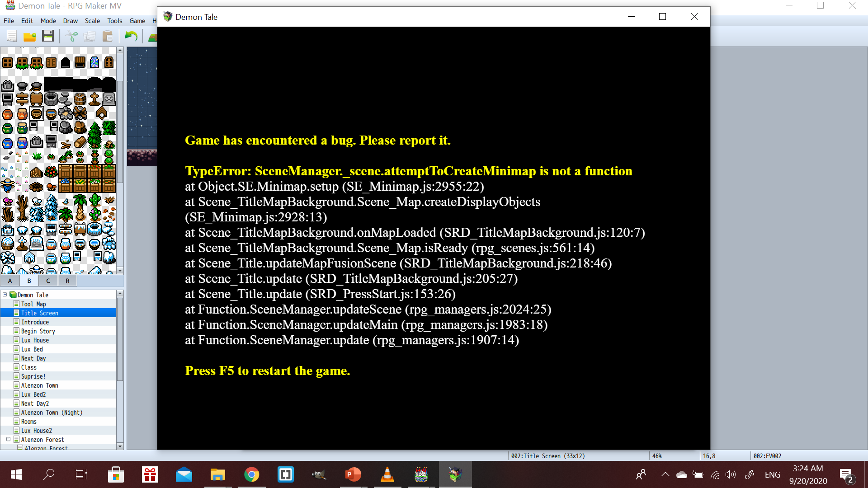Switch to tileset tab R

coord(68,281)
